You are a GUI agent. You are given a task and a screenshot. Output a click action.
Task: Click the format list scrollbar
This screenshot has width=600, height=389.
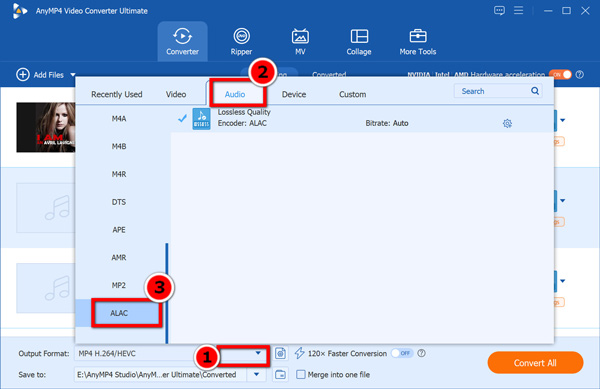[167, 293]
